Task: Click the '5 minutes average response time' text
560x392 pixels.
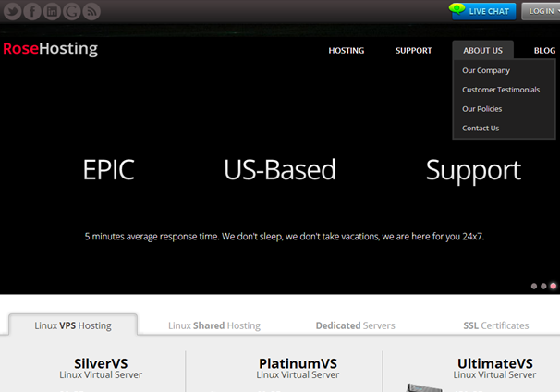Action: pos(285,237)
